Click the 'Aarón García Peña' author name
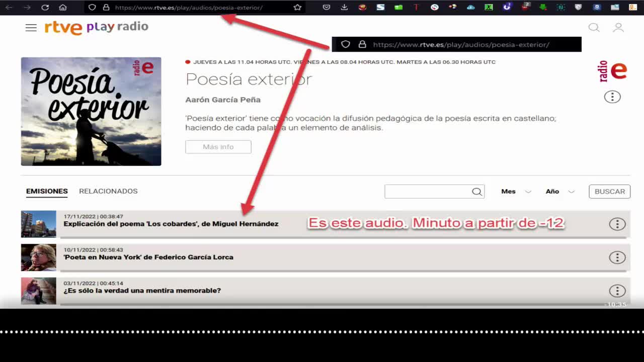 (223, 100)
